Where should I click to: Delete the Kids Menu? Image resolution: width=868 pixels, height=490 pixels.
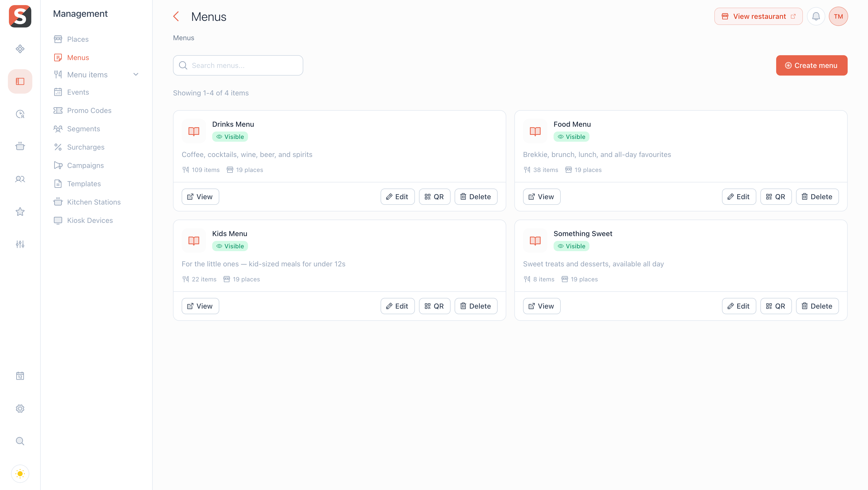tap(476, 306)
